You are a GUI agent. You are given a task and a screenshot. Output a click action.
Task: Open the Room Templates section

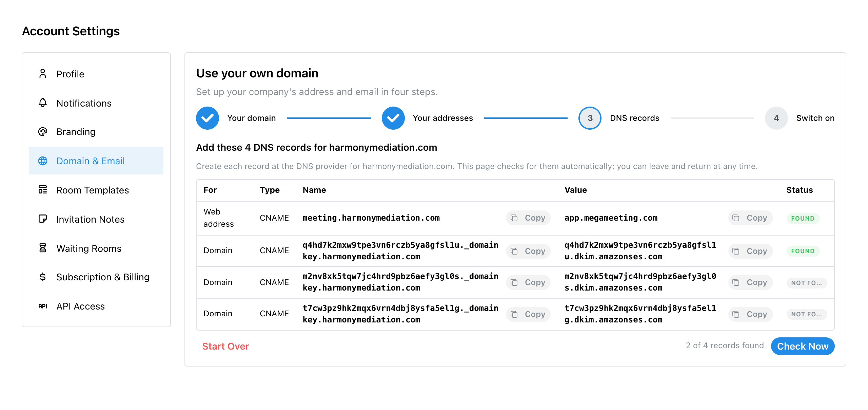pyautogui.click(x=96, y=190)
